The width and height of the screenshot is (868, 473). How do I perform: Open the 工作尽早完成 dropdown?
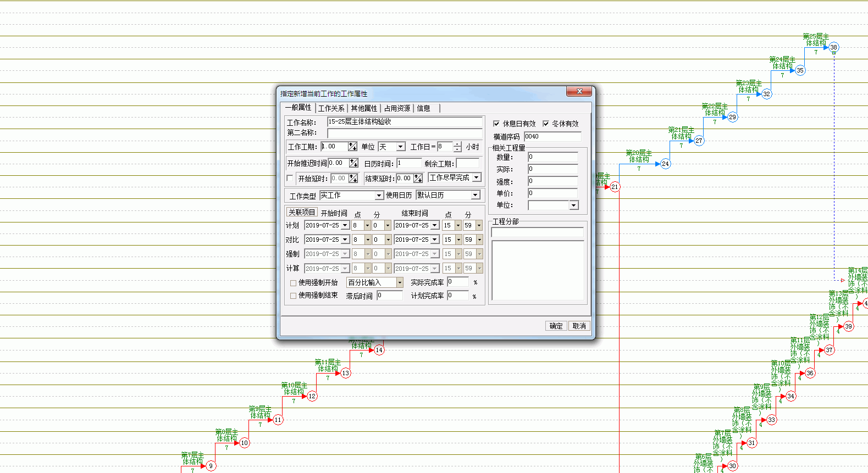coord(477,177)
